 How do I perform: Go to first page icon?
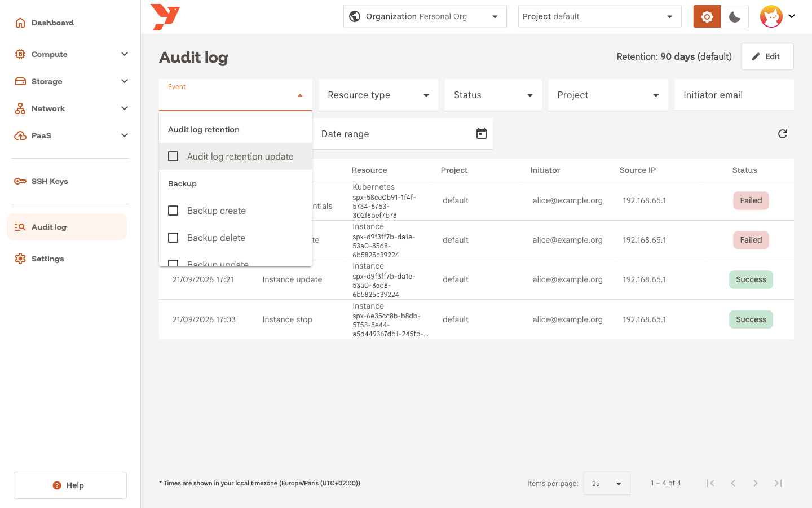pos(710,483)
